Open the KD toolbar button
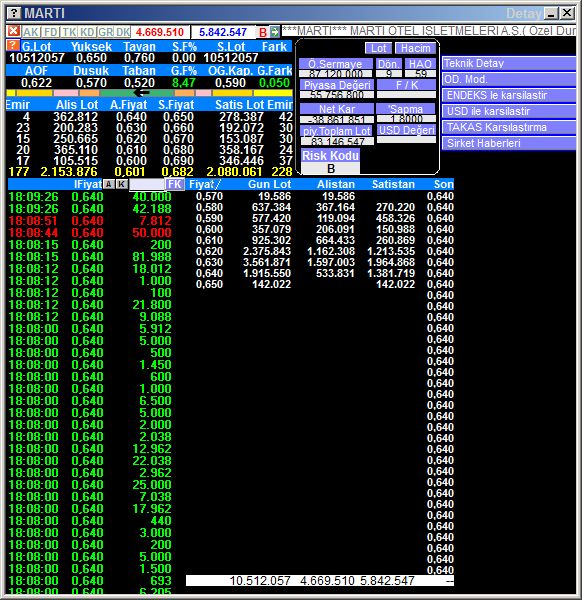This screenshot has height=600, width=582. (87, 32)
